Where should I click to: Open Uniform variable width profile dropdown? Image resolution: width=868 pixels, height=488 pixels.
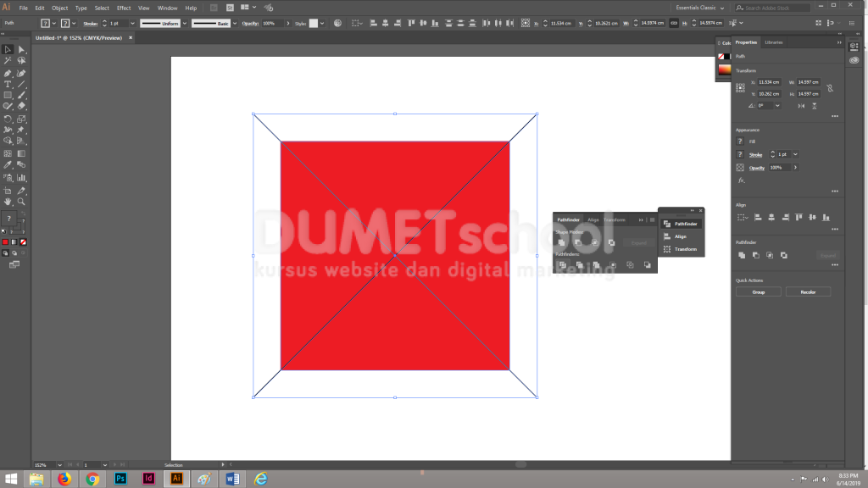click(x=185, y=23)
